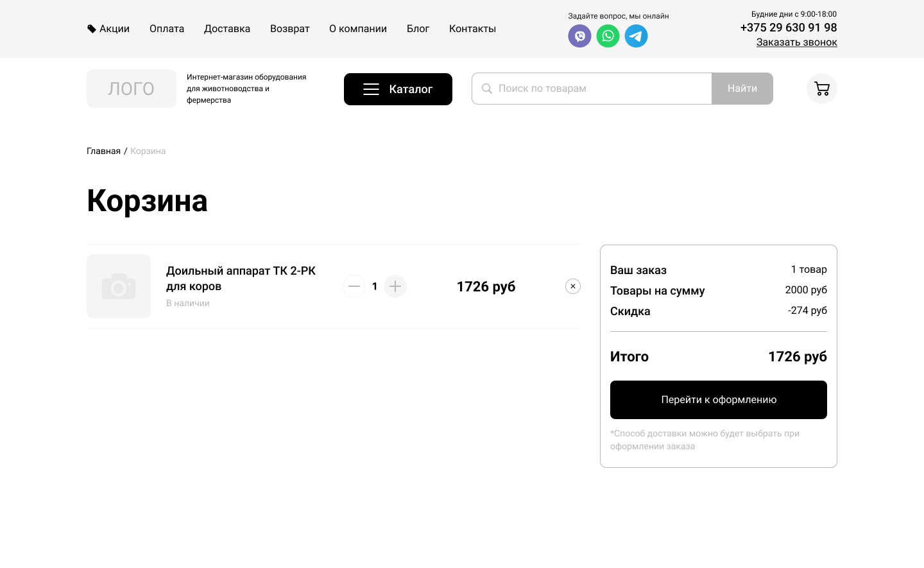This screenshot has width=924, height=568.
Task: Decrease product quantity with minus
Action: click(354, 286)
